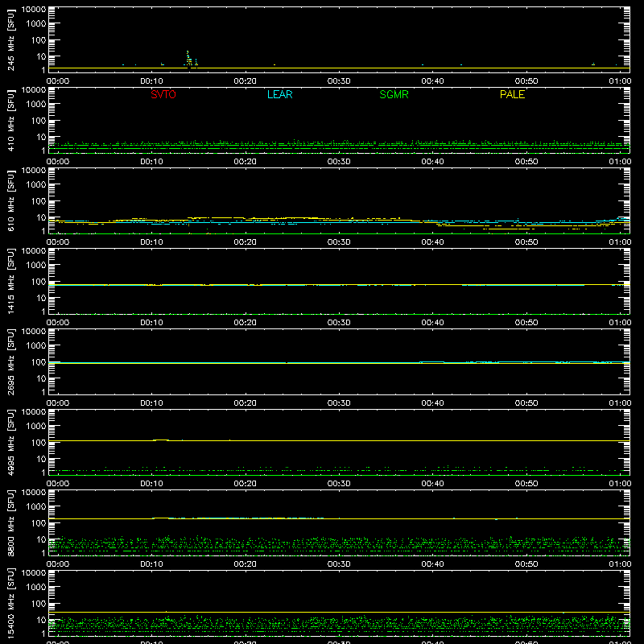Click 00:00 time label under 245 MHz plot
The width and height of the screenshot is (644, 644).
(x=58, y=81)
